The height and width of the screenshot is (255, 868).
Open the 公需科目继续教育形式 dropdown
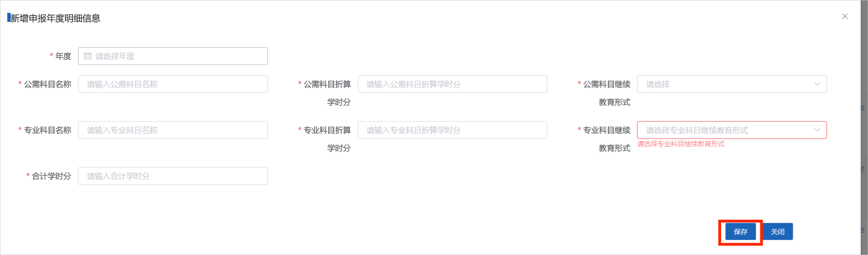[723, 84]
